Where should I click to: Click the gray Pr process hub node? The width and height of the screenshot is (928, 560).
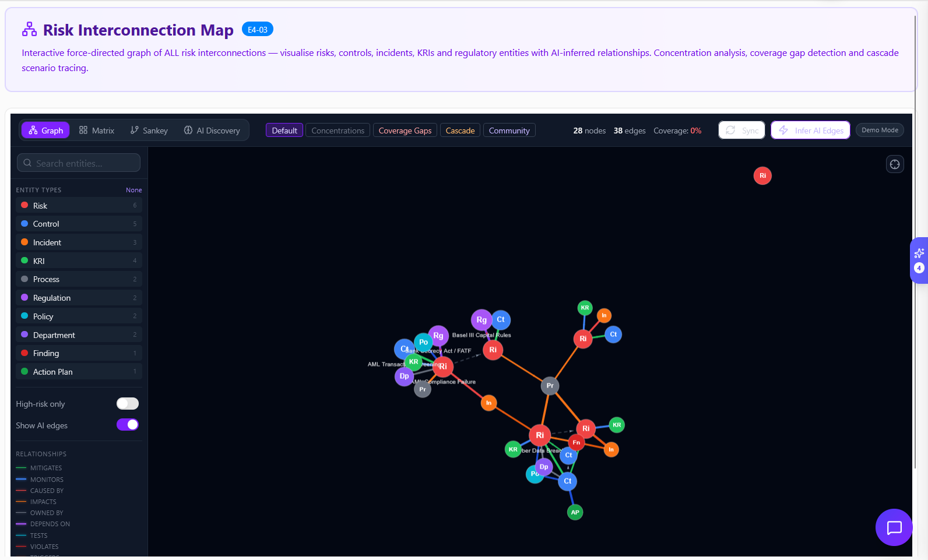550,386
